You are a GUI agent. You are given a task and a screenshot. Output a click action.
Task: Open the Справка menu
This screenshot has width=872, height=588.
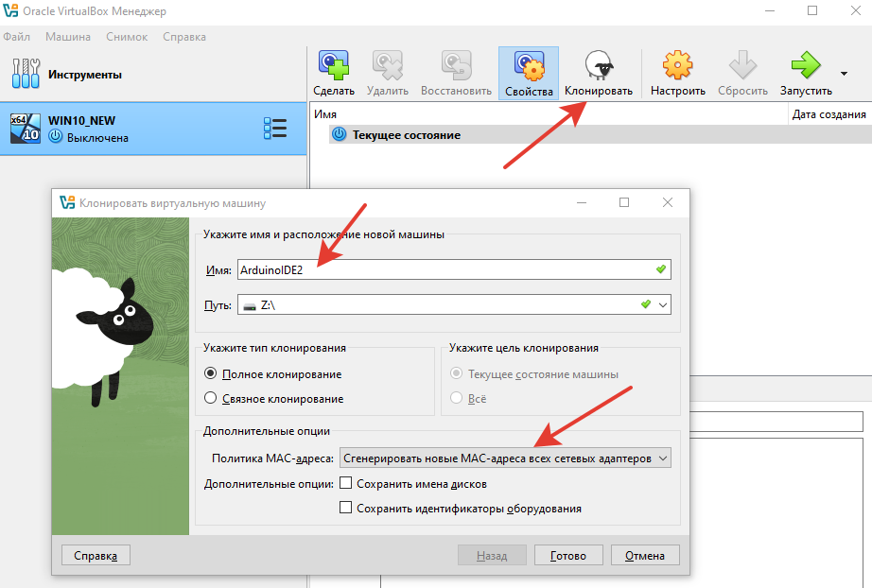point(184,37)
